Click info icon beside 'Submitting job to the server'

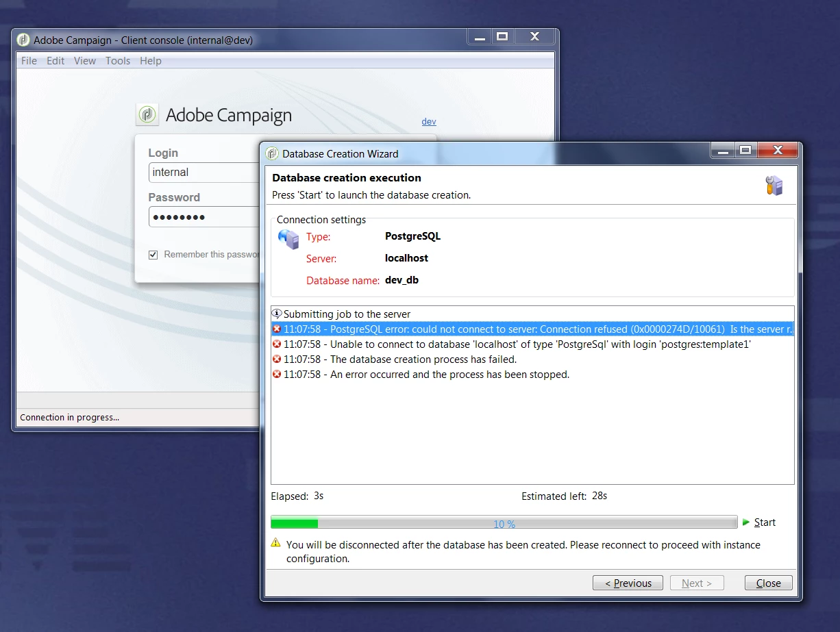pyautogui.click(x=277, y=314)
